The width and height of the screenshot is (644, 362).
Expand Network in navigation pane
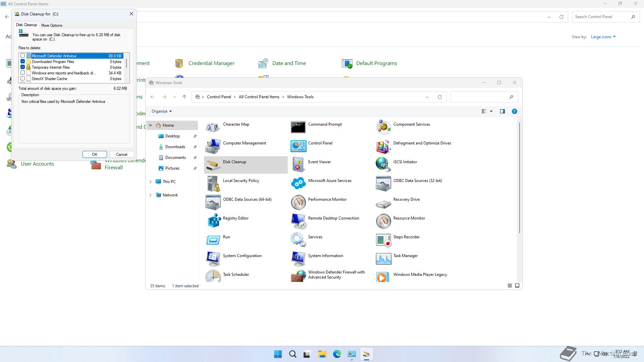151,195
